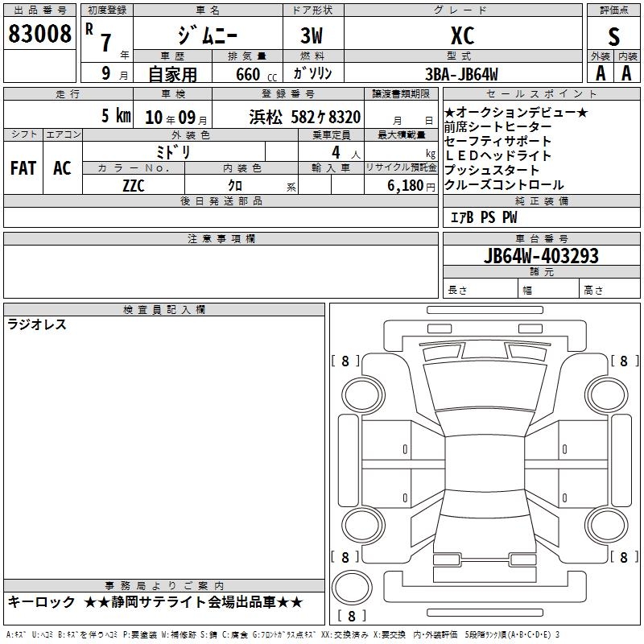
Task: Click the セールスポイント header
Action: click(x=541, y=93)
